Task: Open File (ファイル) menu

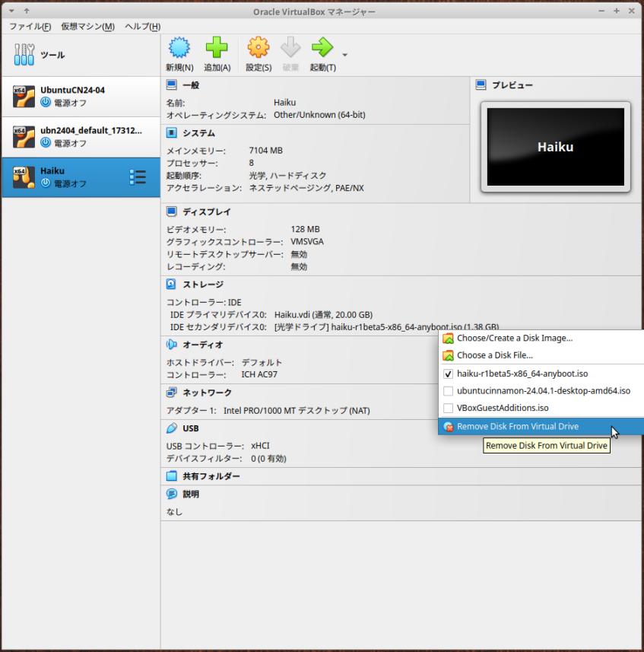Action: coord(30,27)
